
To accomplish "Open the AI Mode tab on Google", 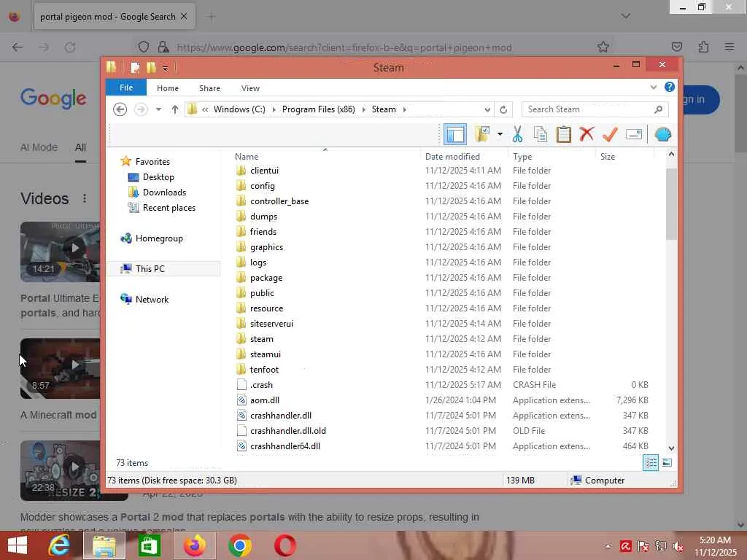I will point(39,147).
